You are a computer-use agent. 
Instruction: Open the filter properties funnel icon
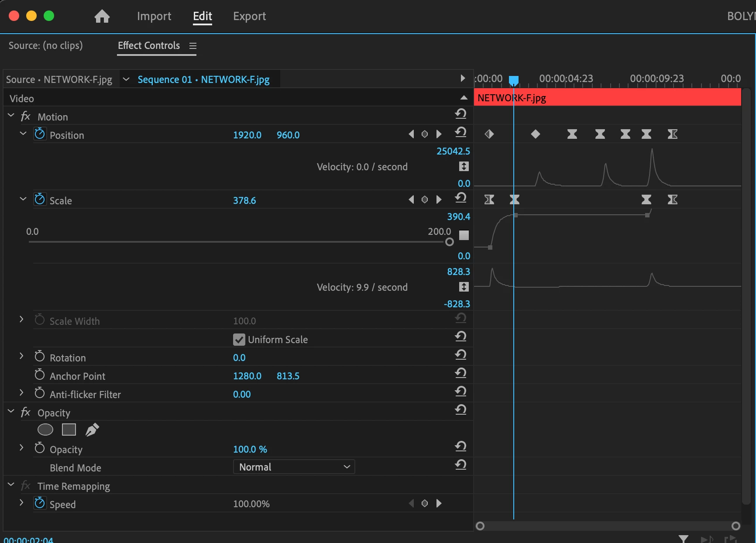(x=684, y=539)
